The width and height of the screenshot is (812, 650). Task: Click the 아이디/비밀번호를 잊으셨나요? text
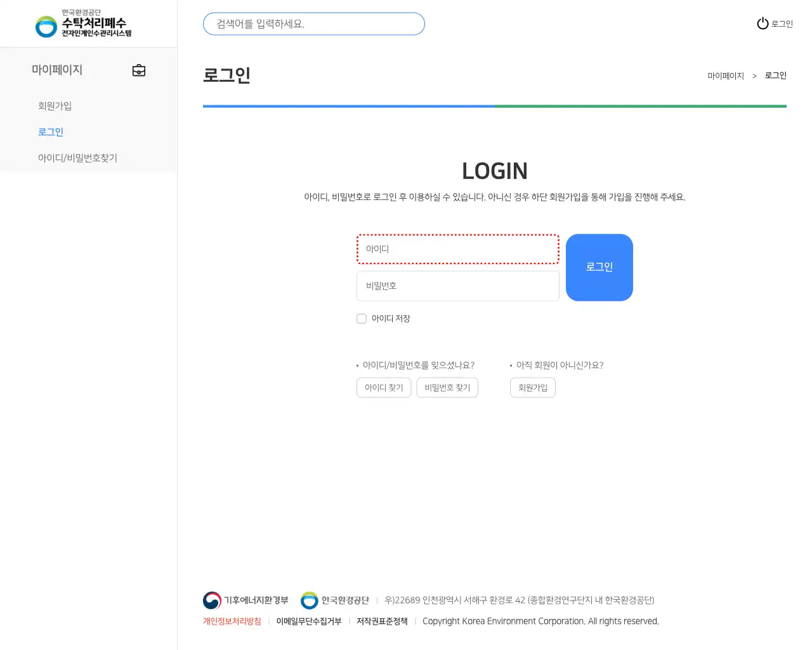(419, 366)
